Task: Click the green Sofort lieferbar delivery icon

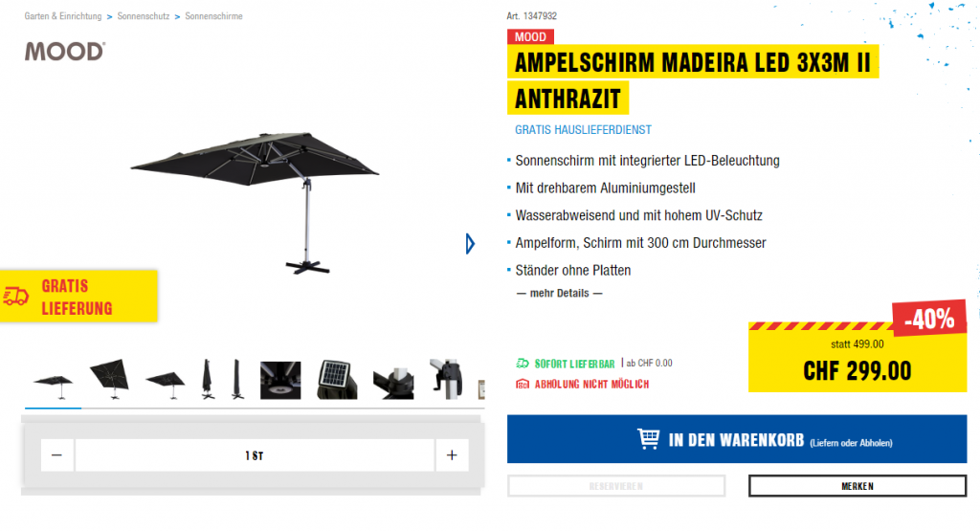Action: click(x=522, y=363)
